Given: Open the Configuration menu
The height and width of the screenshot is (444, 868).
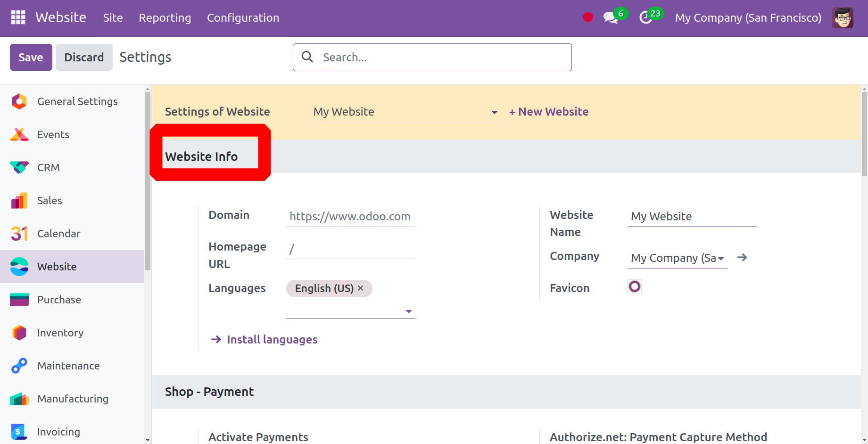Looking at the screenshot, I should (x=243, y=18).
